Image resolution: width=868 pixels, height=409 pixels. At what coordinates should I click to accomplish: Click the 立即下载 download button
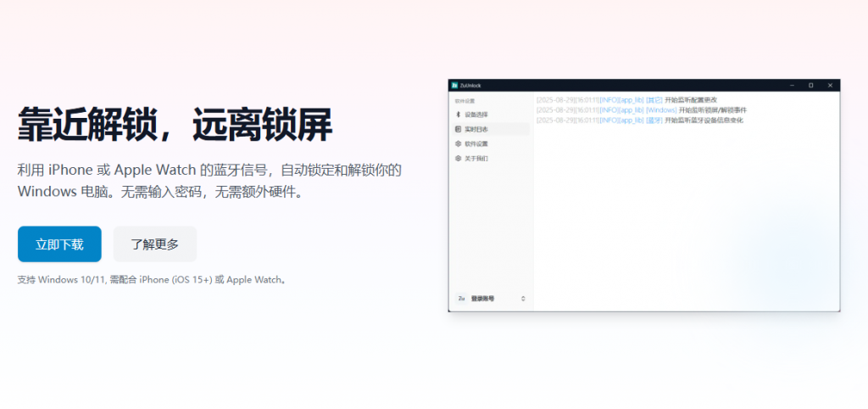(59, 244)
